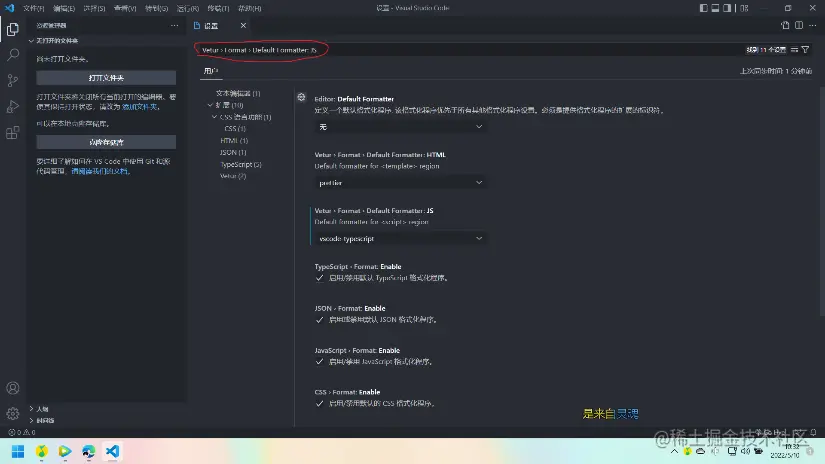This screenshot has width=825, height=464.
Task: Open the Selection menu
Action: pyautogui.click(x=95, y=8)
